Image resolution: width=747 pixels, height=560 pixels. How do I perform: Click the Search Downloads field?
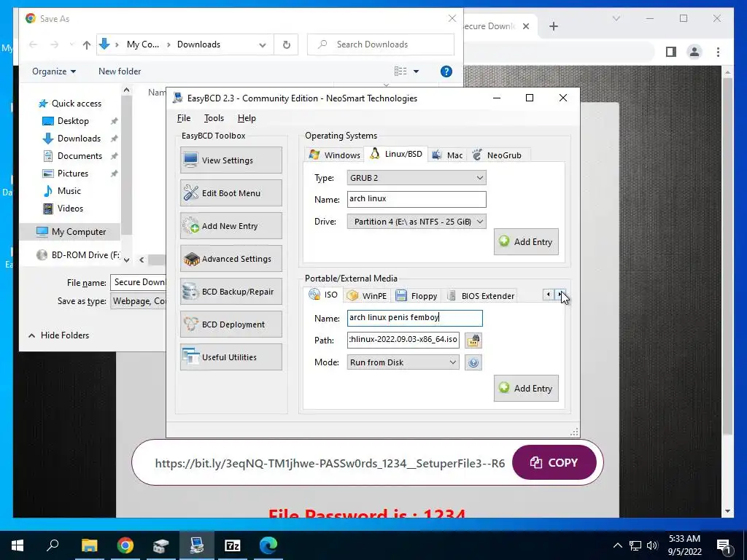[x=381, y=44]
